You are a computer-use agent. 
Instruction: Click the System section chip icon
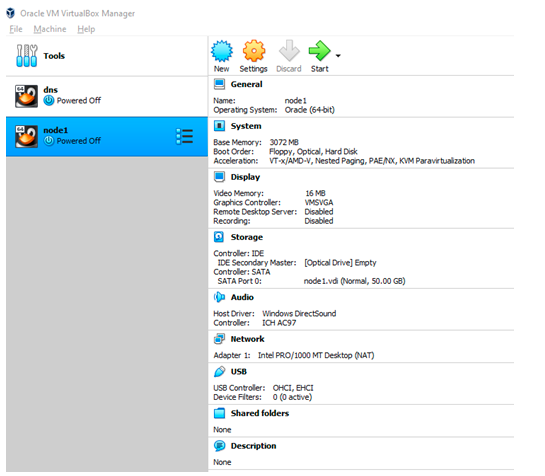(219, 126)
